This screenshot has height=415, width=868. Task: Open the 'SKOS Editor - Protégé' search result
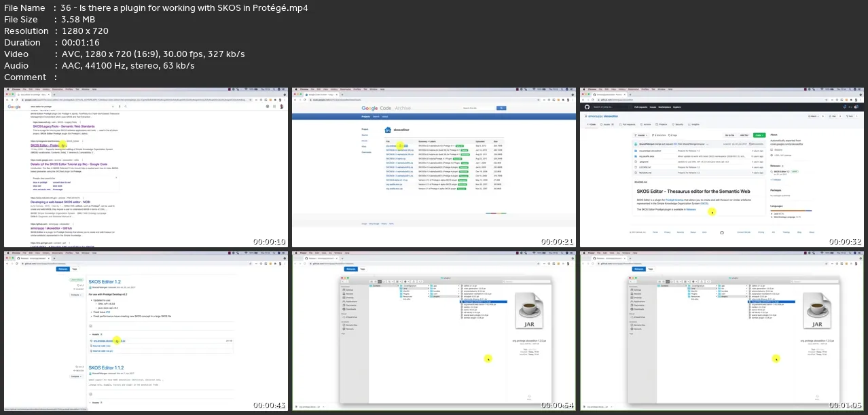coord(49,145)
